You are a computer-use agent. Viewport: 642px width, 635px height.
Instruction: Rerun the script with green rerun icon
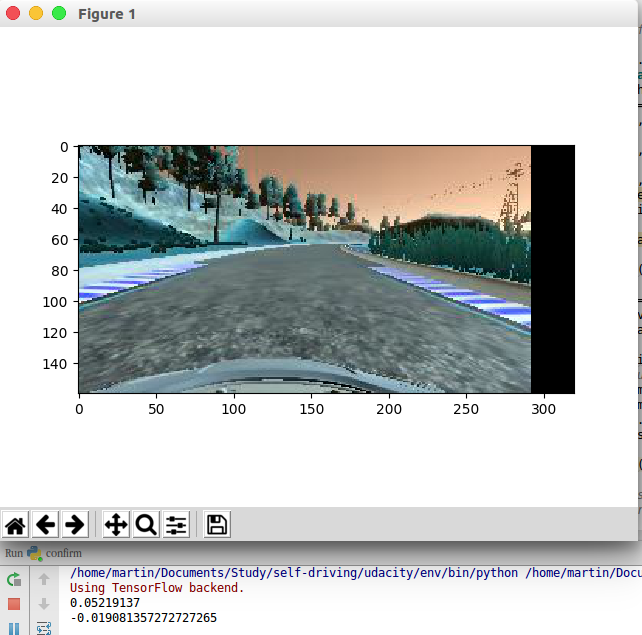(x=14, y=580)
